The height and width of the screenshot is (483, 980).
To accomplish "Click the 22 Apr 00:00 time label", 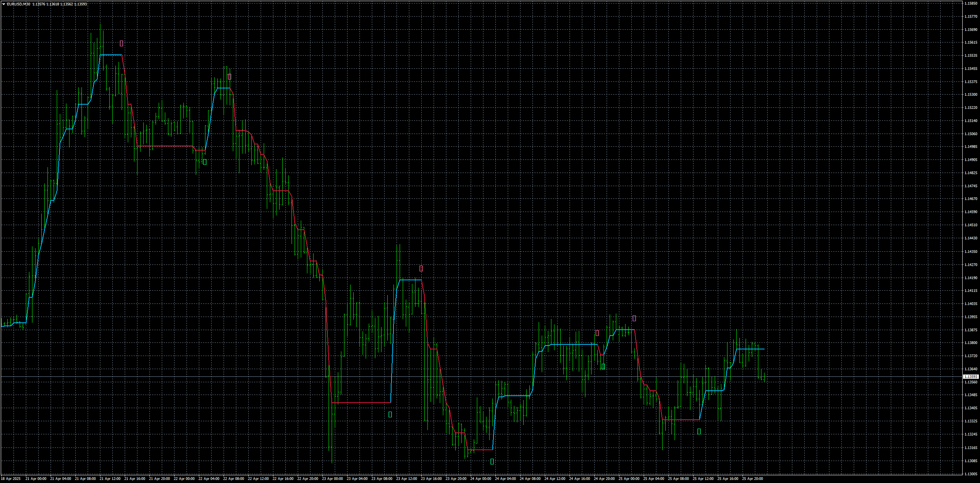I will 184,479.
